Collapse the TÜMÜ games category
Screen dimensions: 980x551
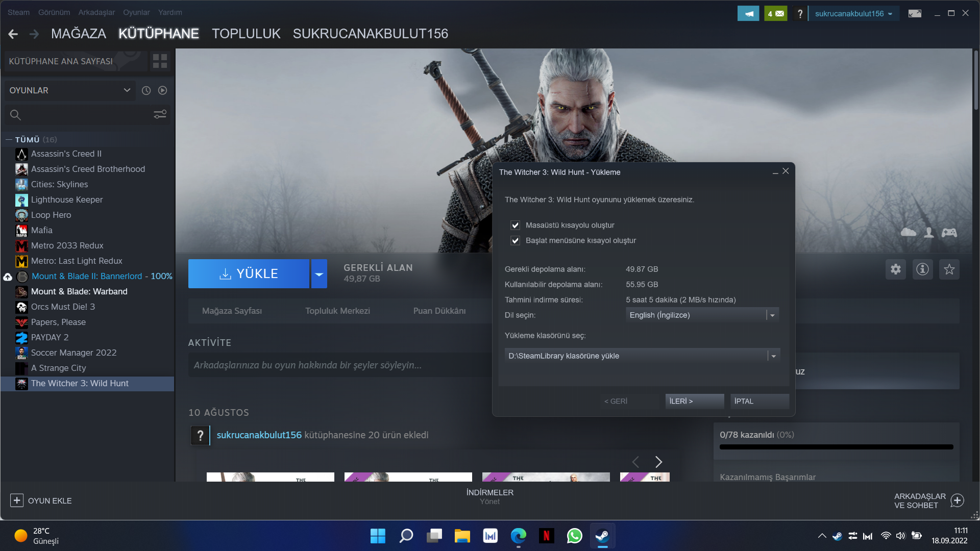click(9, 139)
